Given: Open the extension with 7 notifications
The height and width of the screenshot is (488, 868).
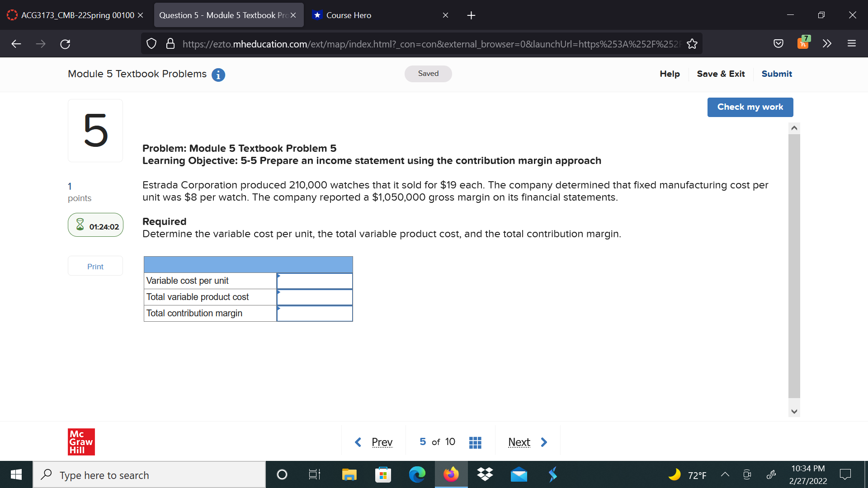Looking at the screenshot, I should pos(803,43).
